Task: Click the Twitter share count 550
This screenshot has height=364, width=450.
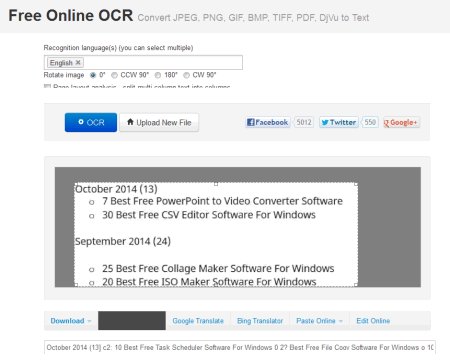Action: pos(370,122)
